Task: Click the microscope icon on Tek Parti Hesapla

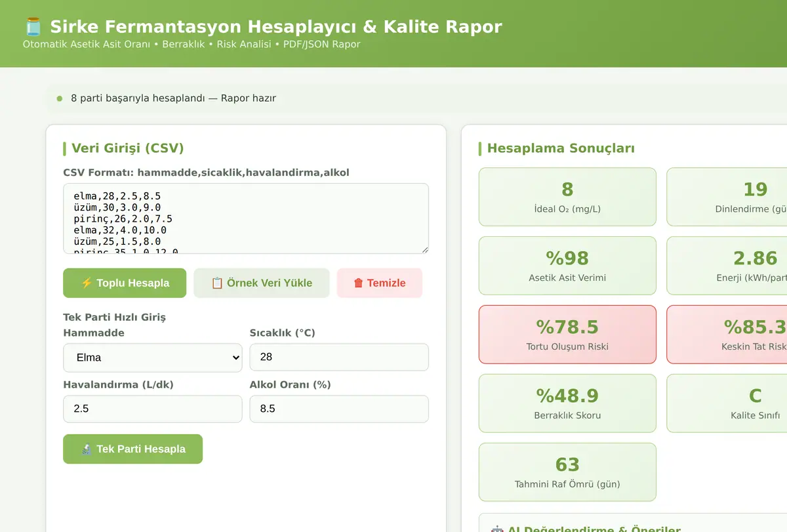Action: coord(87,449)
